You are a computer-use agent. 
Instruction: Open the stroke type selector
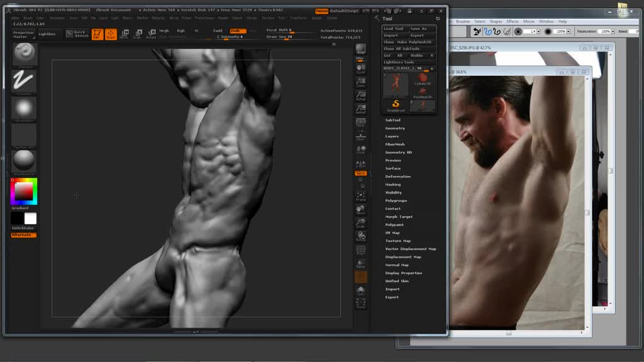point(24,81)
